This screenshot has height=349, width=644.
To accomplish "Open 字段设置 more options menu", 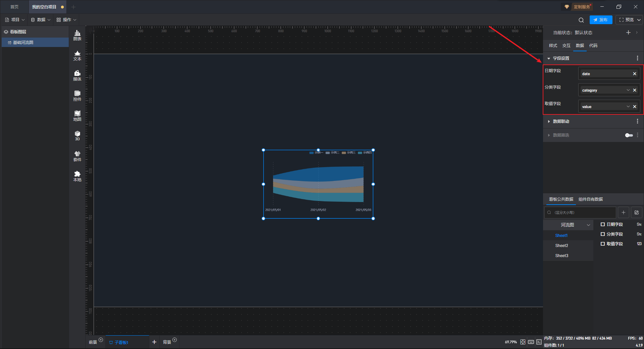I will 637,58.
